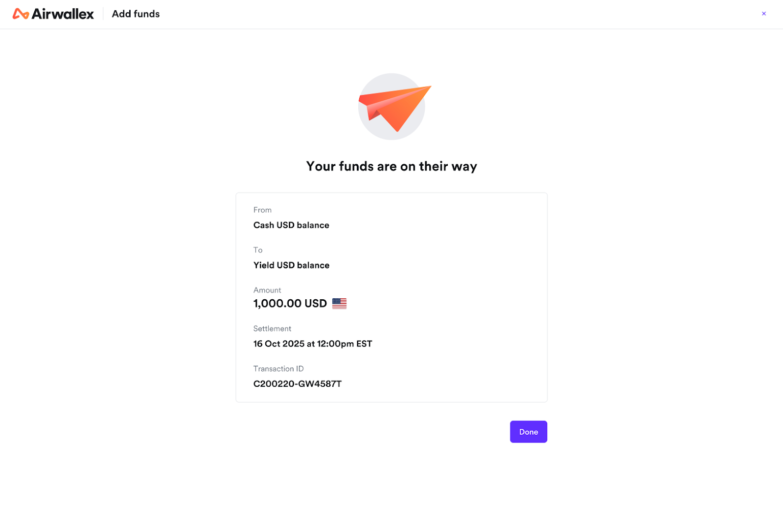783x532 pixels.
Task: Click 'Your funds are on their way' heading
Action: pos(391,166)
